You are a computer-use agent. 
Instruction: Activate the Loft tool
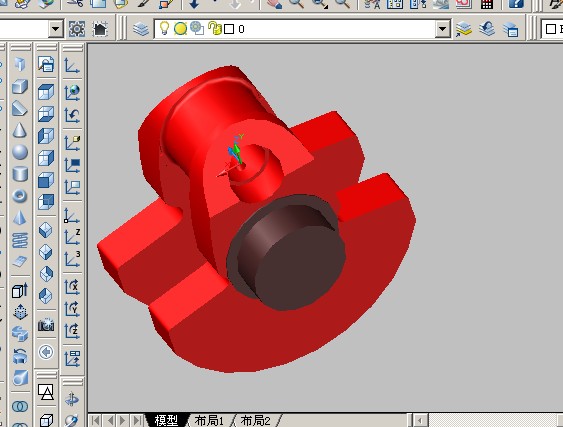tap(20, 378)
